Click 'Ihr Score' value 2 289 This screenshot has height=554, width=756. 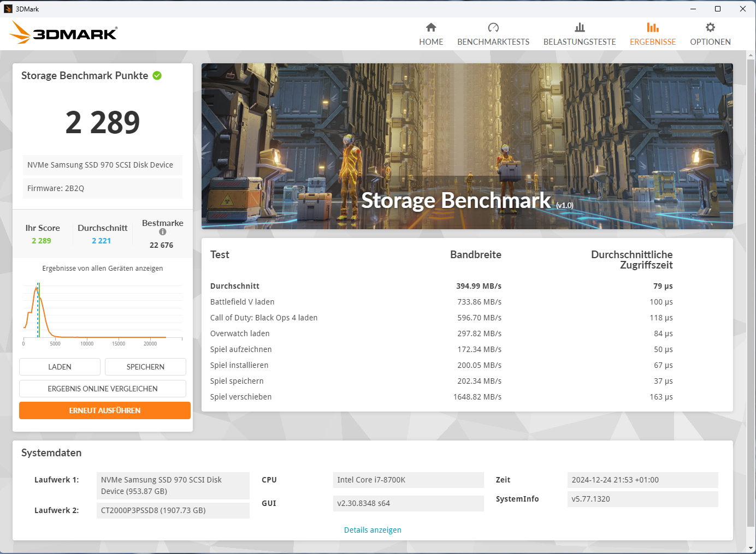coord(42,241)
